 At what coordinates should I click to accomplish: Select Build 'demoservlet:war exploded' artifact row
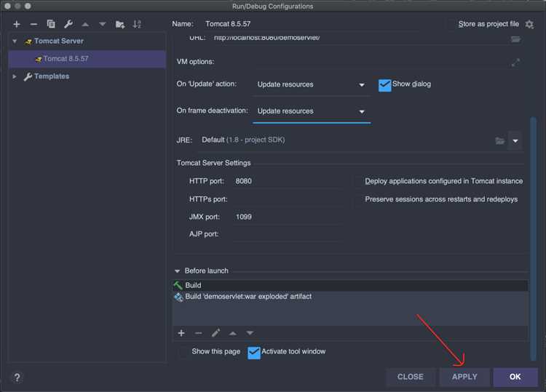click(x=350, y=297)
